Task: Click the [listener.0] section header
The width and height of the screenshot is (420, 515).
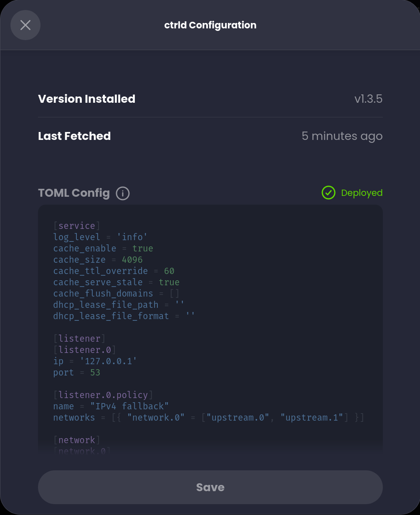Action: pyautogui.click(x=85, y=350)
